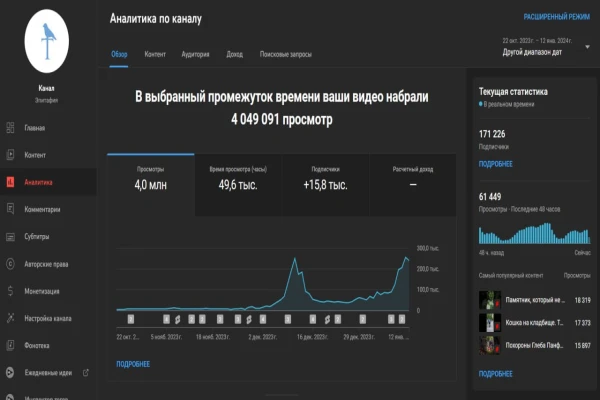This screenshot has height=400, width=600.
Task: Open the Контент icon in the sidebar
Action: coord(10,155)
